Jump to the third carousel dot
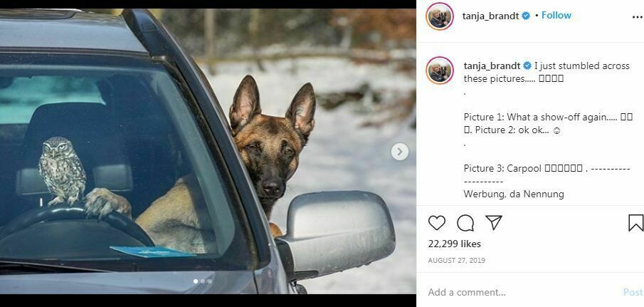644x307 pixels. point(209,281)
